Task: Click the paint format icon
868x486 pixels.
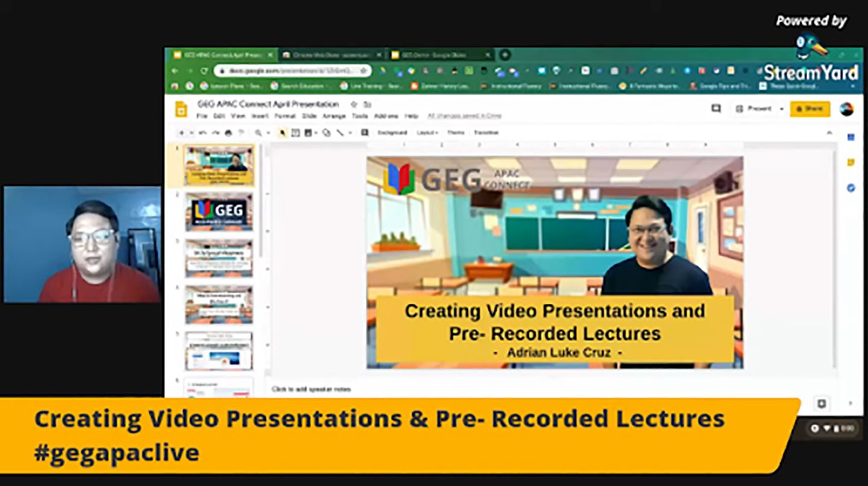Action: tap(241, 132)
